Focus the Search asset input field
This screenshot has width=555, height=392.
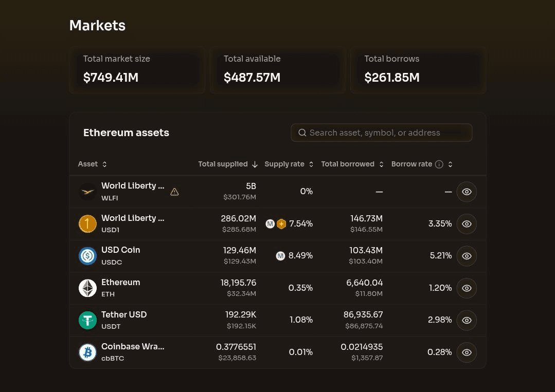(x=381, y=133)
